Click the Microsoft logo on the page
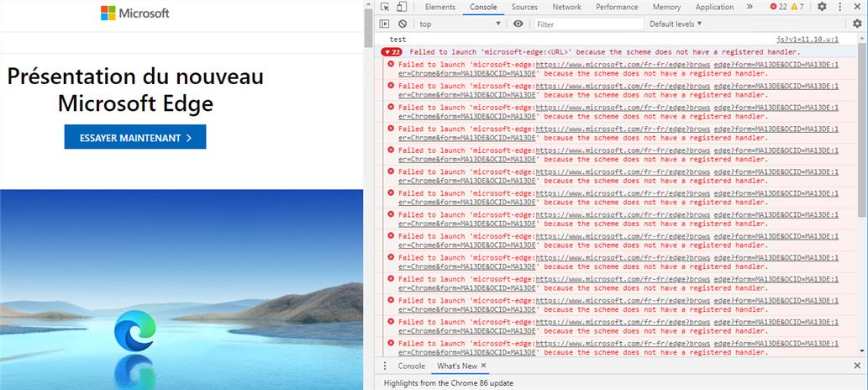 pyautogui.click(x=134, y=13)
